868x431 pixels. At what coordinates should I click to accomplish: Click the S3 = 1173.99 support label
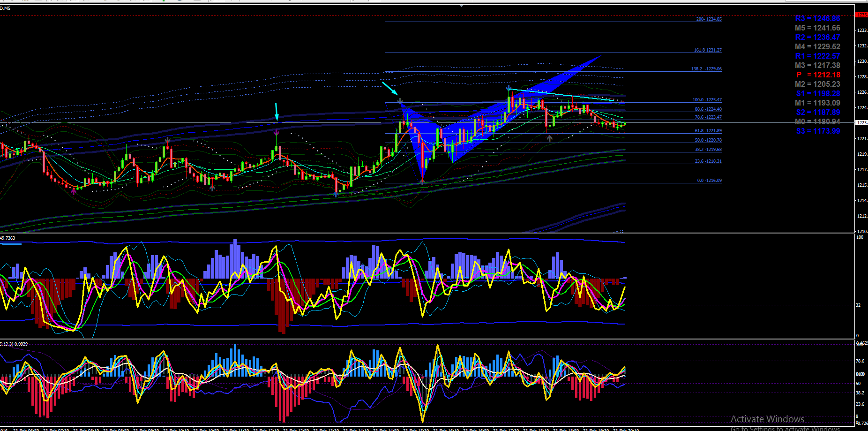pos(818,131)
